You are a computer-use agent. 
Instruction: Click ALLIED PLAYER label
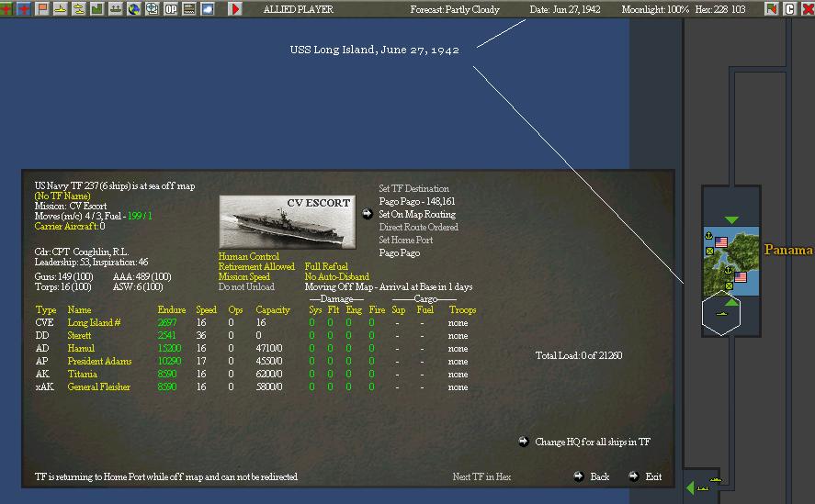(x=299, y=9)
